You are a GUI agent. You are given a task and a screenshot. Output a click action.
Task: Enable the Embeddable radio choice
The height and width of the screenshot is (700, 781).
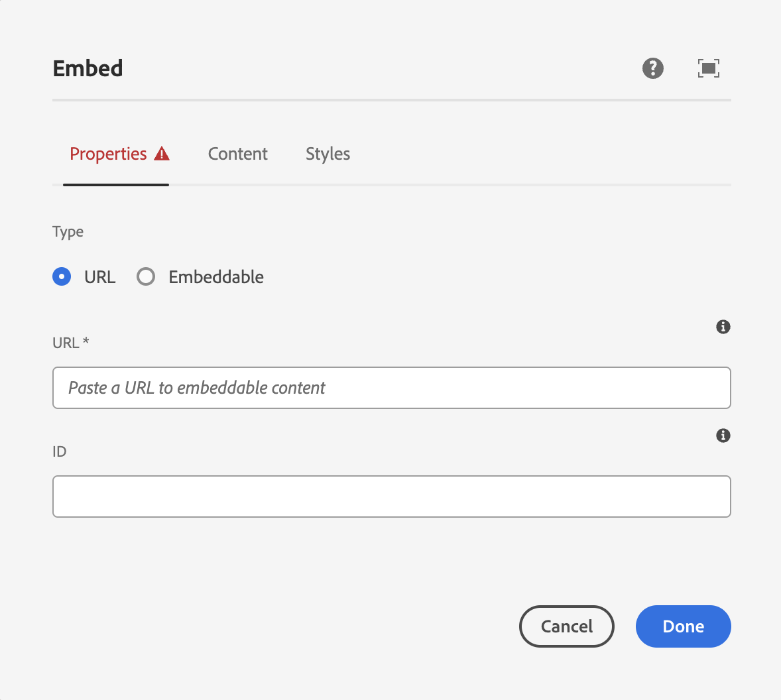(x=146, y=276)
